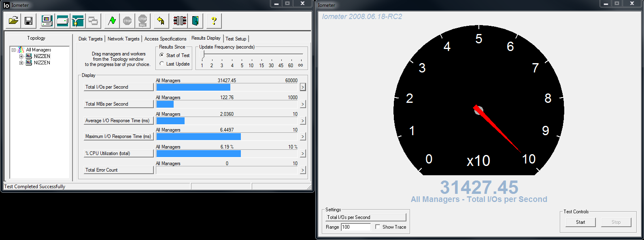This screenshot has width=644, height=240.
Task: Click the Total Error Count button
Action: point(119,170)
